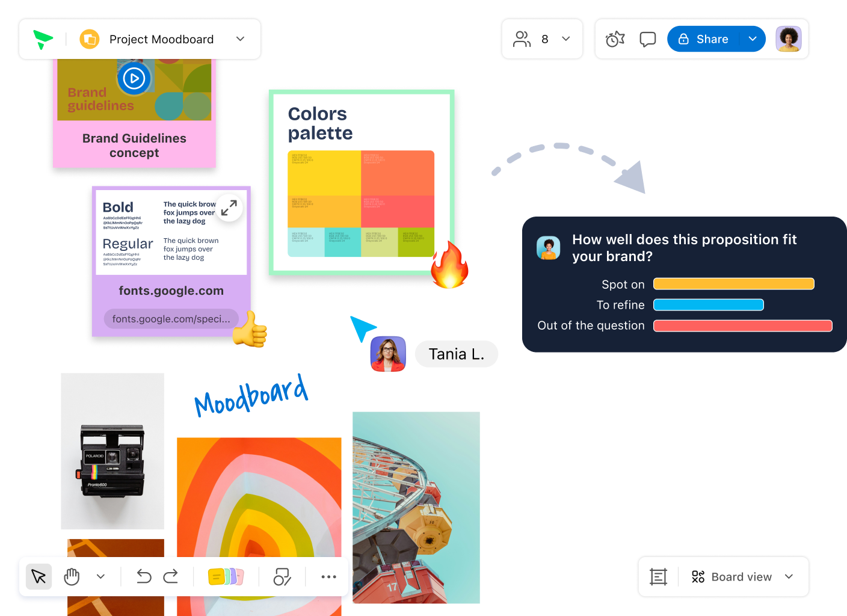Click the handwritten Moodboard text
The width and height of the screenshot is (847, 616).
tap(251, 395)
